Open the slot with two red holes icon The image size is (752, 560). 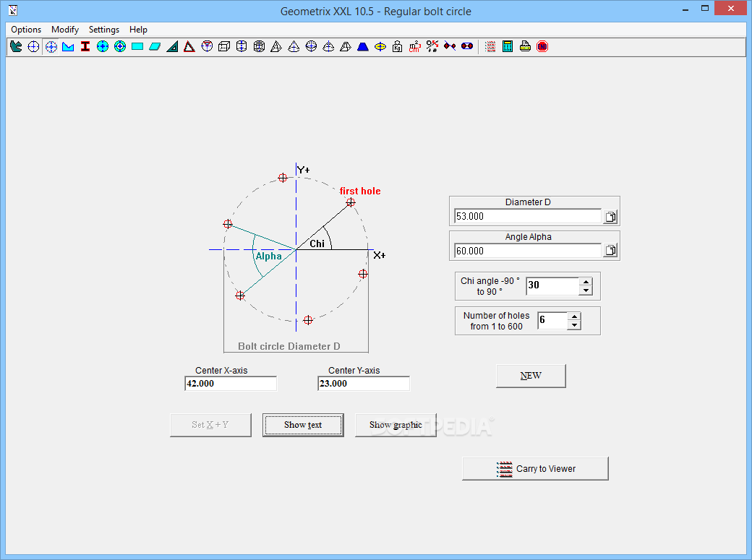[x=467, y=46]
